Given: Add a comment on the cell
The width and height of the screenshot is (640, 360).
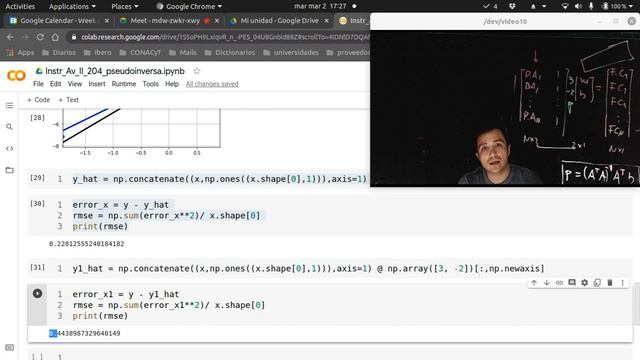Looking at the screenshot, I should click(572, 282).
